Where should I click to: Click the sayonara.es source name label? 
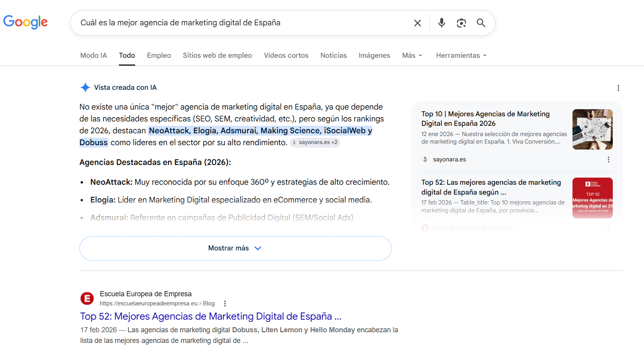pos(449,159)
